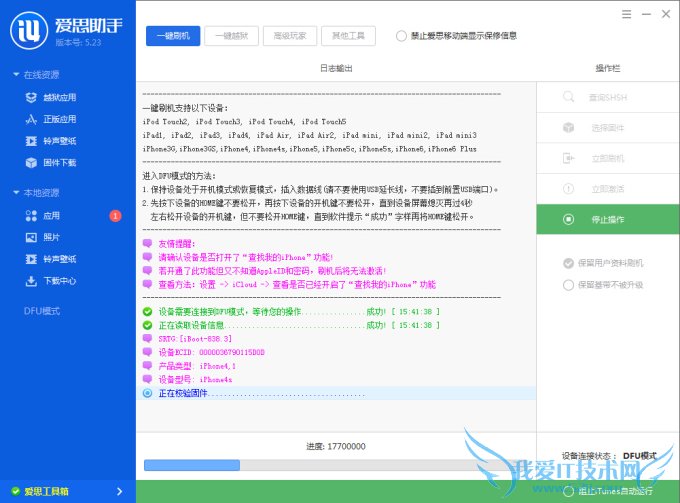The height and width of the screenshot is (503, 680).
Task: Click the 一键刷机支持以下设备 heading
Action: (185, 108)
